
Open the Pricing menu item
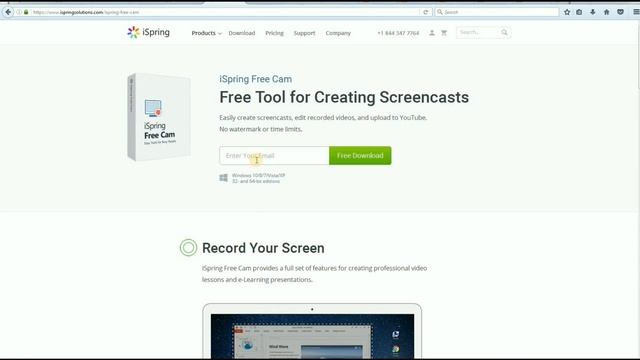coord(274,33)
